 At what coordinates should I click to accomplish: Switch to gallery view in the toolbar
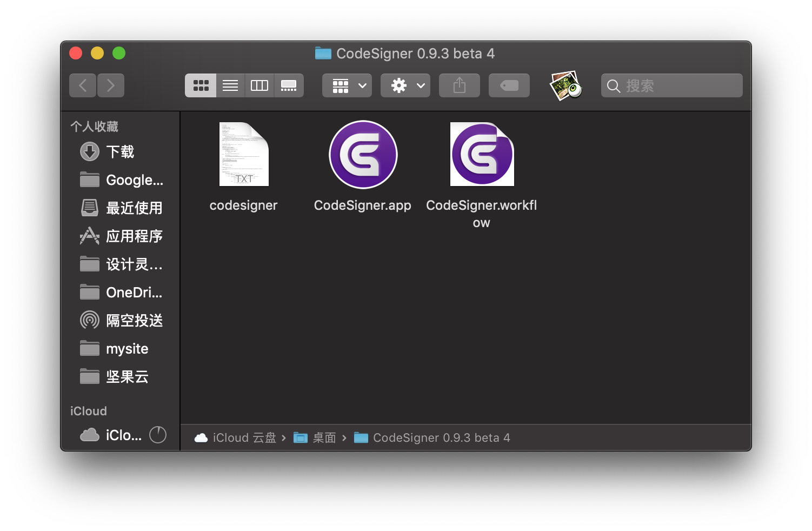pyautogui.click(x=289, y=85)
